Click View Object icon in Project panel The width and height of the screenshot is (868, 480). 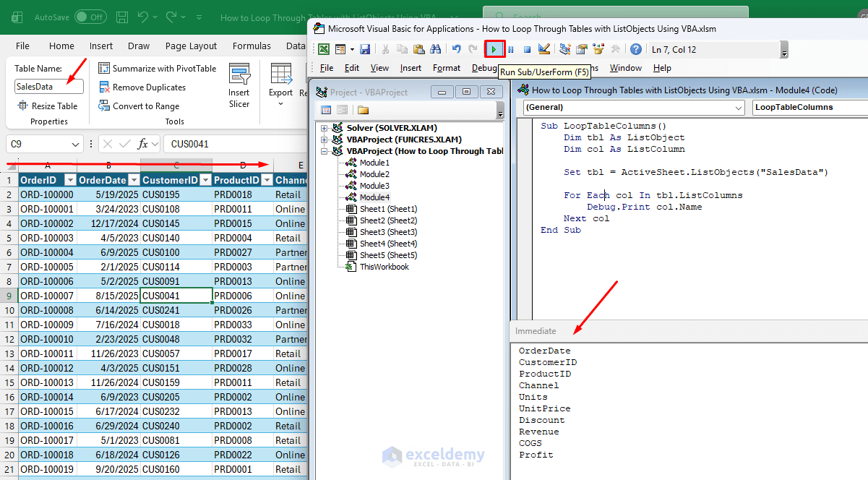pyautogui.click(x=342, y=111)
